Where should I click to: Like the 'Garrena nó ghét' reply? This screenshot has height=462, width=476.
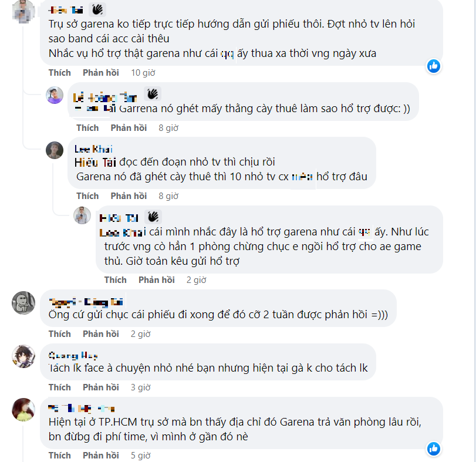87,128
